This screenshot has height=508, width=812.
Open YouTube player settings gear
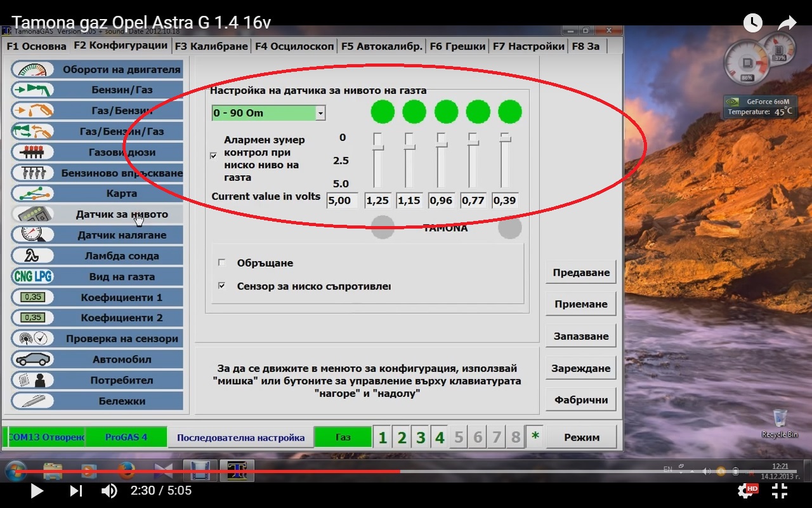[747, 490]
